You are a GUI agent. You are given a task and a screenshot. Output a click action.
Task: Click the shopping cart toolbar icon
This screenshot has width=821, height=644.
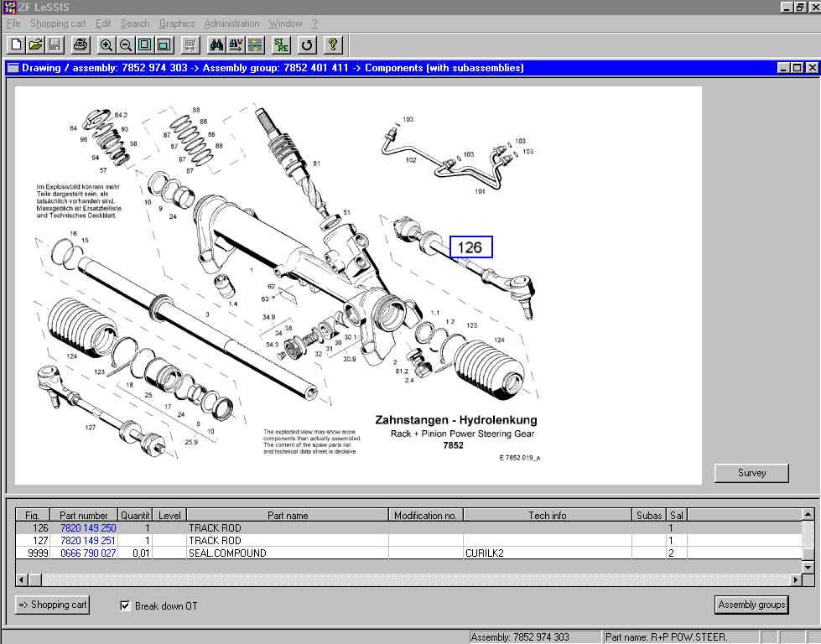190,45
